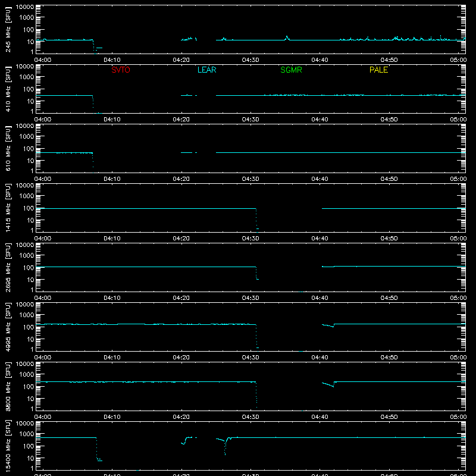Click 04:20 time label under 2695 MHz plot
This screenshot has height=476, width=476.
pos(181,298)
